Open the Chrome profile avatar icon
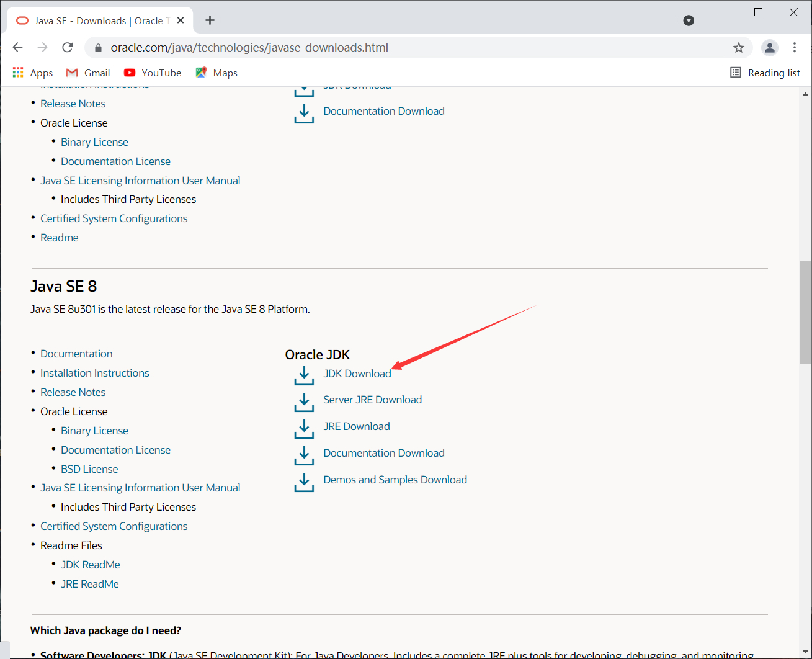Image resolution: width=812 pixels, height=659 pixels. (770, 48)
